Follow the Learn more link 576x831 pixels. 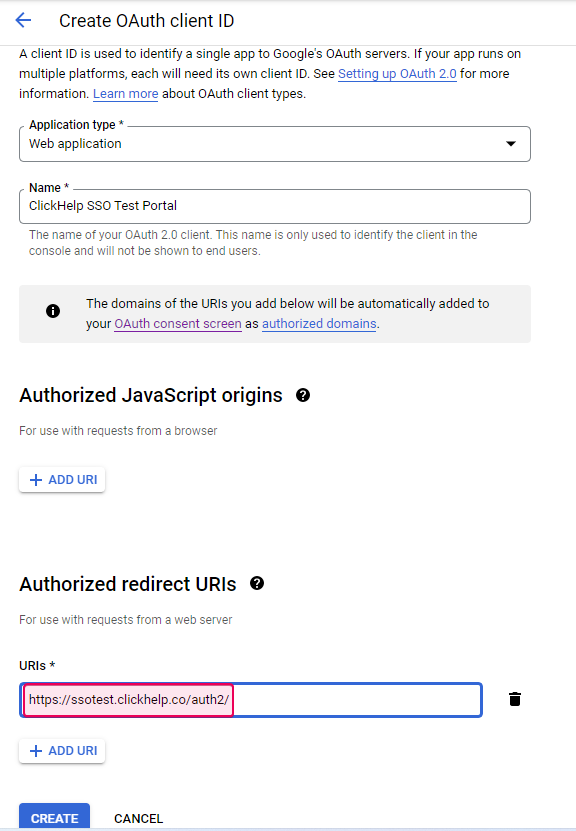(x=125, y=93)
